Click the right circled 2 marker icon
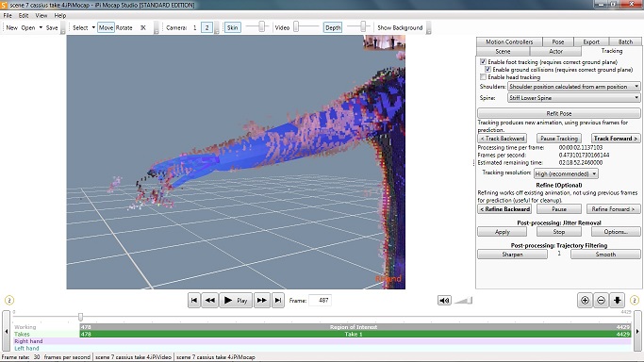644x362 pixels. coord(635,301)
